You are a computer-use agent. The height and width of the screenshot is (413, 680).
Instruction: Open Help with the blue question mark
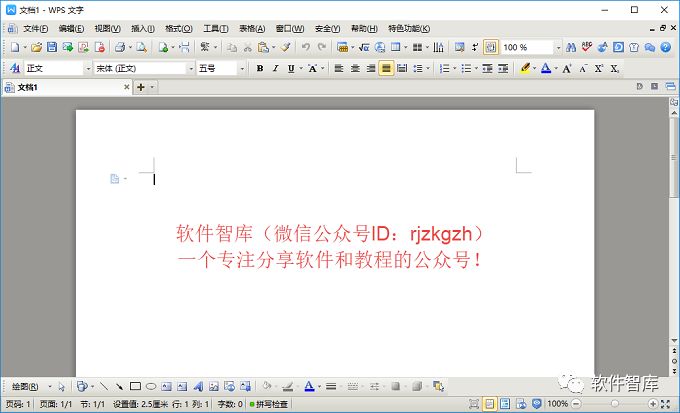point(666,47)
